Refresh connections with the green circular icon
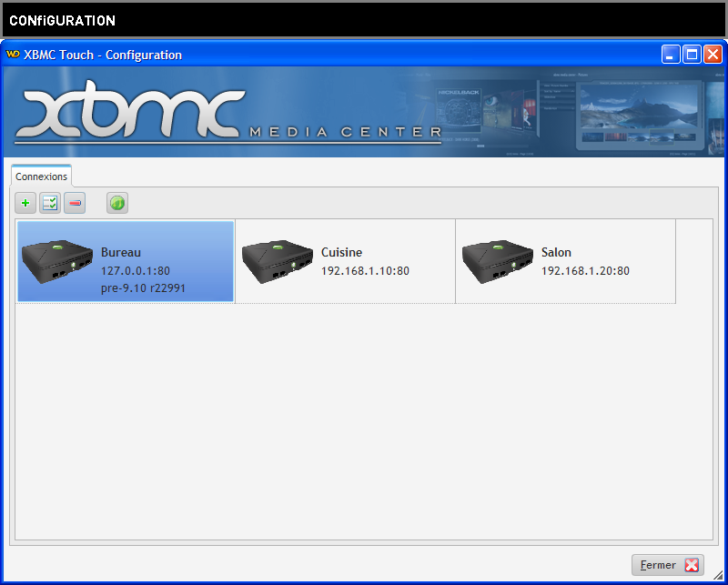The image size is (728, 585). point(117,204)
